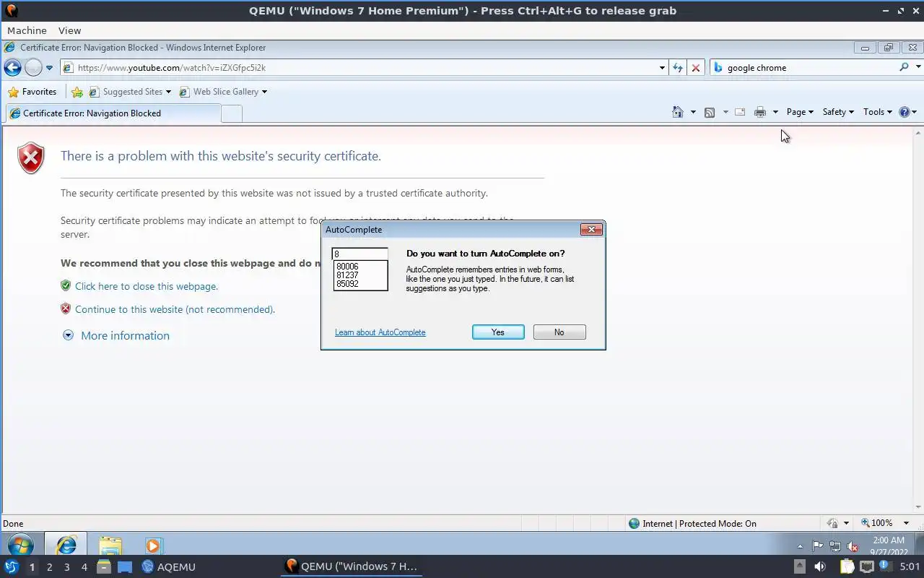This screenshot has width=924, height=578.
Task: Click the RSS feeds icon
Action: tap(710, 112)
